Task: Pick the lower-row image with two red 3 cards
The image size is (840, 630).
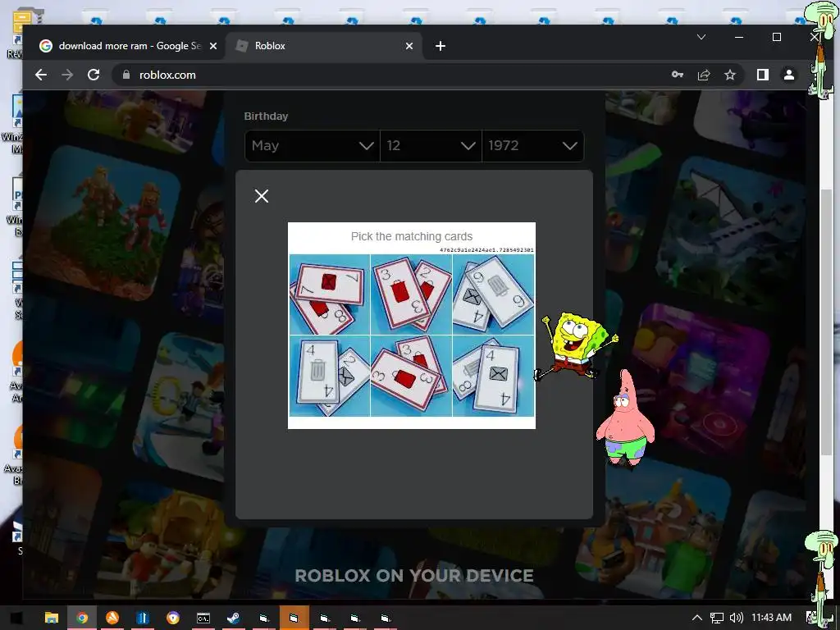Action: pyautogui.click(x=412, y=376)
